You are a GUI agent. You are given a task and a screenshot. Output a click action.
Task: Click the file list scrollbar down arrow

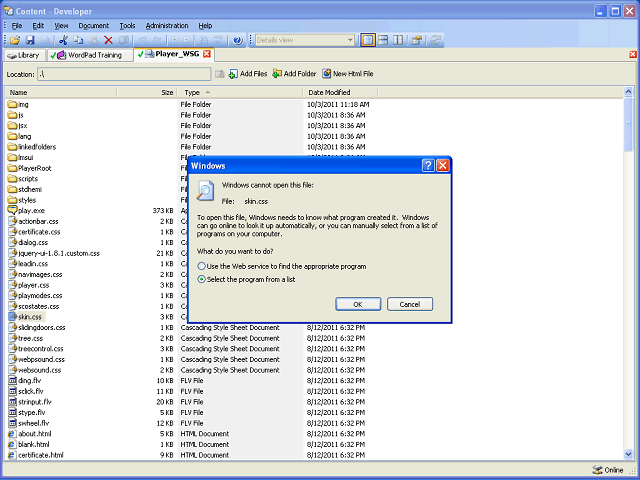pyautogui.click(x=628, y=454)
